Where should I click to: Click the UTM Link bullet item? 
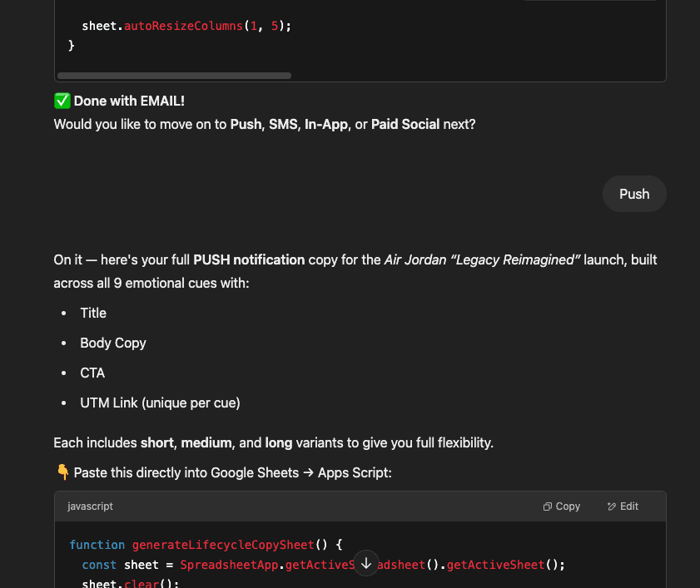click(160, 403)
